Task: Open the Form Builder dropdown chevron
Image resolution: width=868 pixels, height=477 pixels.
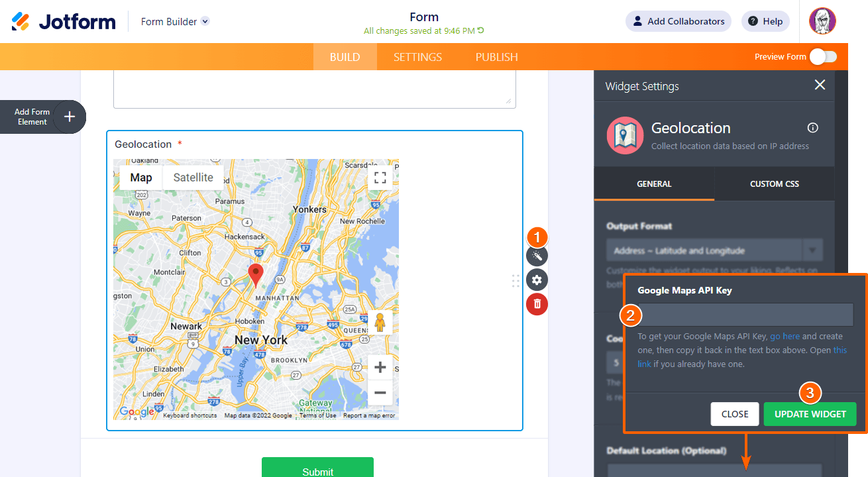Action: click(205, 21)
